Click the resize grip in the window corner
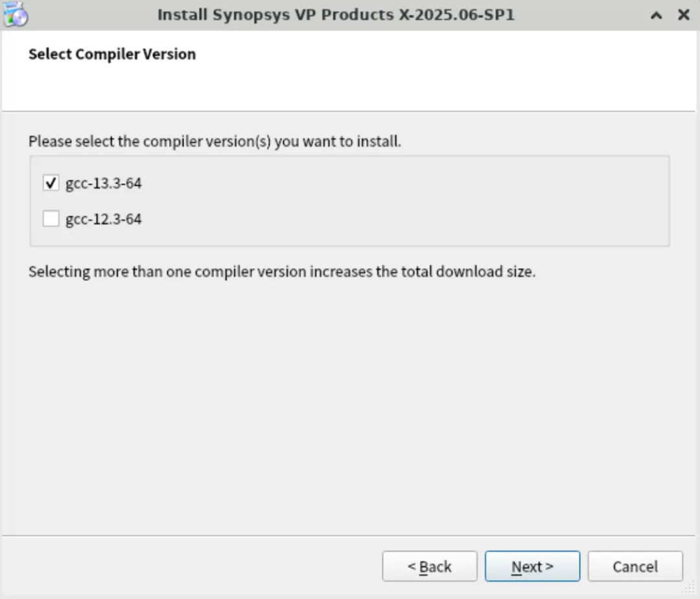Image resolution: width=700 pixels, height=599 pixels. pos(692,590)
